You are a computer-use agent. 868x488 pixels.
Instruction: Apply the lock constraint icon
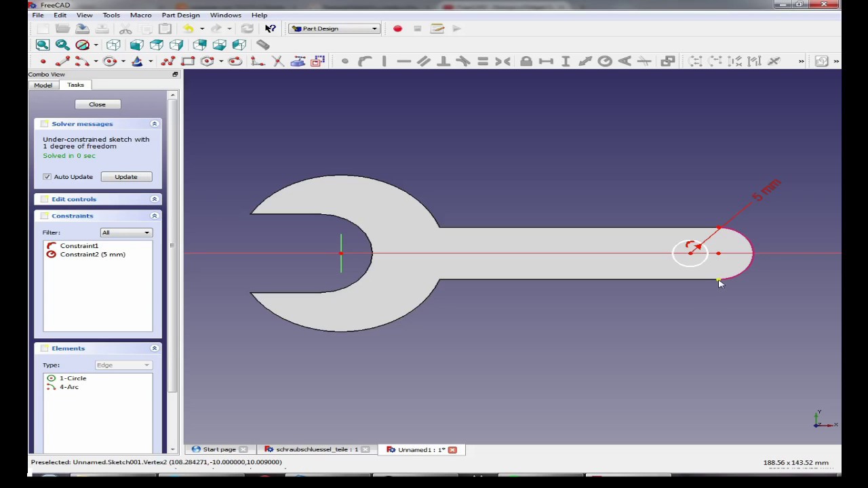526,62
